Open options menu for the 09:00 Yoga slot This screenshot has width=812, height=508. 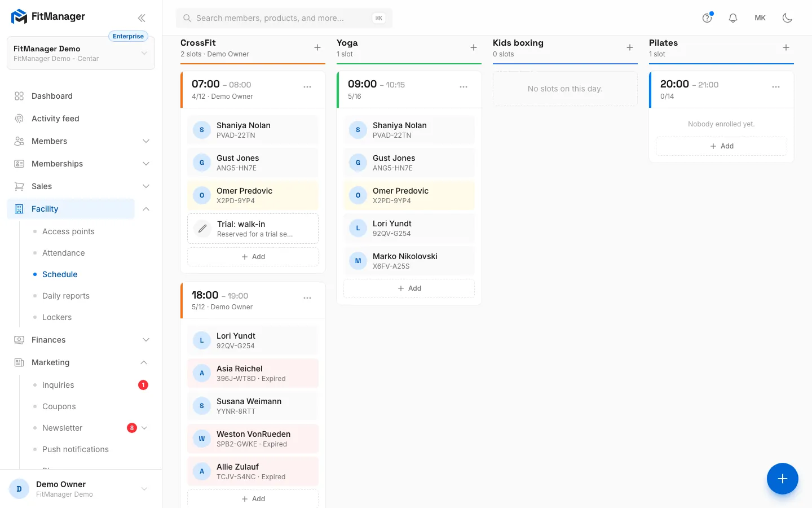464,87
